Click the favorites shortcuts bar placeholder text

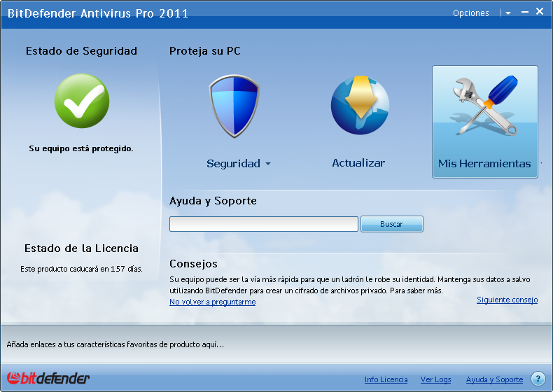click(115, 344)
